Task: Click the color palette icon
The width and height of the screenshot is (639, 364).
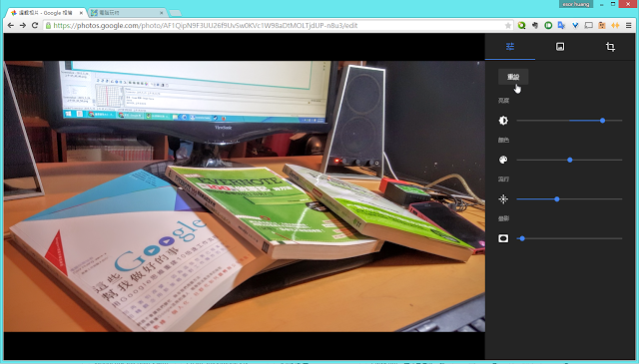Action: pos(503,160)
